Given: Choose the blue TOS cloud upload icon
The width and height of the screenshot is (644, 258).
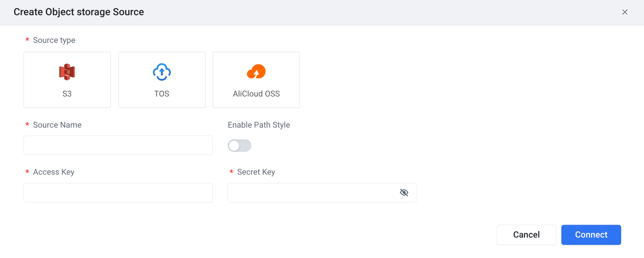Looking at the screenshot, I should click(x=162, y=72).
